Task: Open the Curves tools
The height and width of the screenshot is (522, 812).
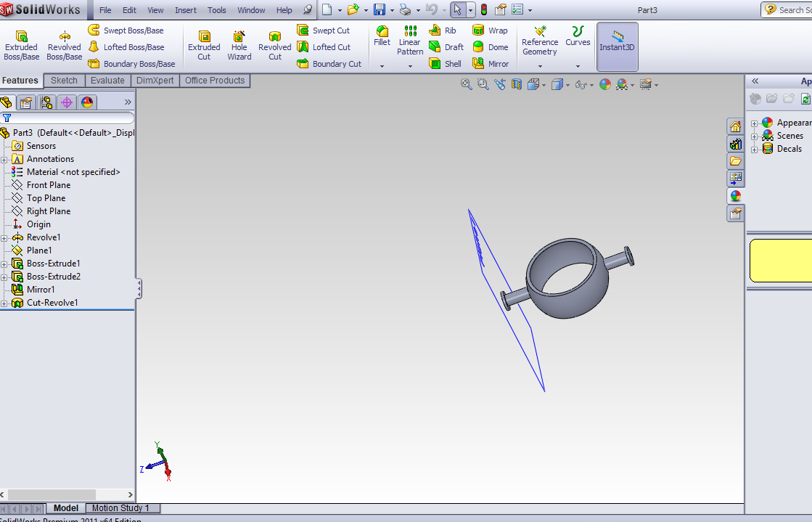Action: pyautogui.click(x=578, y=36)
